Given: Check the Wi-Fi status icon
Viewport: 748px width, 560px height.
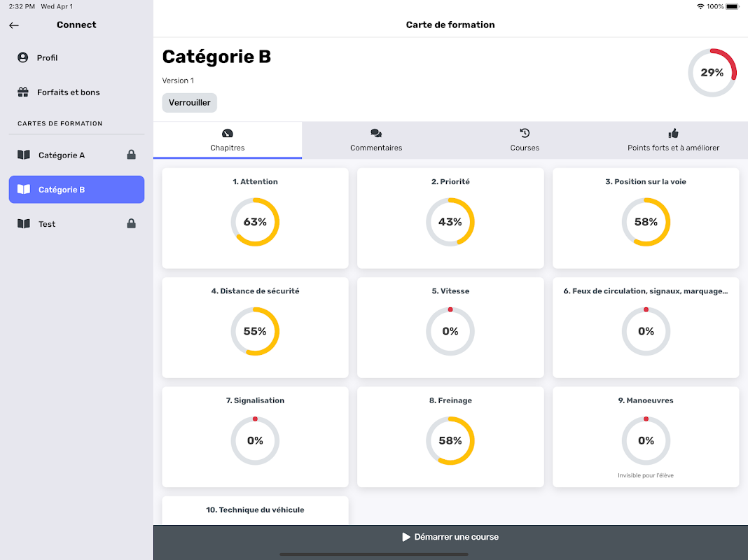Looking at the screenshot, I should pyautogui.click(x=700, y=6).
